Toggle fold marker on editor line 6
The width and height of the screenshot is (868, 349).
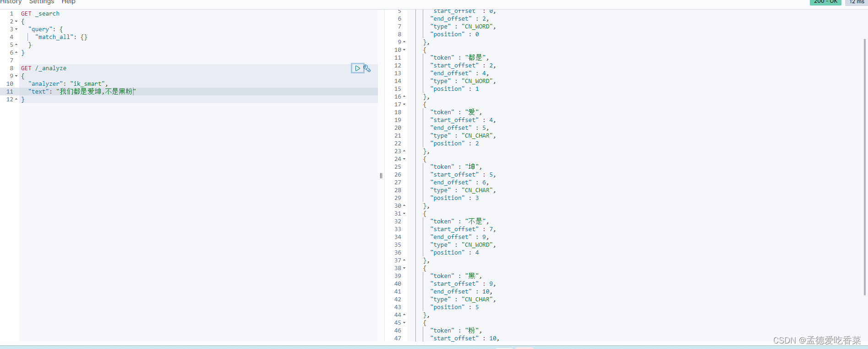click(16, 53)
